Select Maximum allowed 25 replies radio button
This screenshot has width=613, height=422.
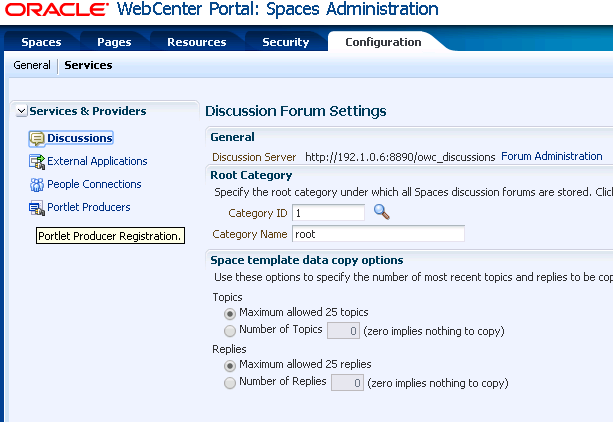pyautogui.click(x=230, y=365)
